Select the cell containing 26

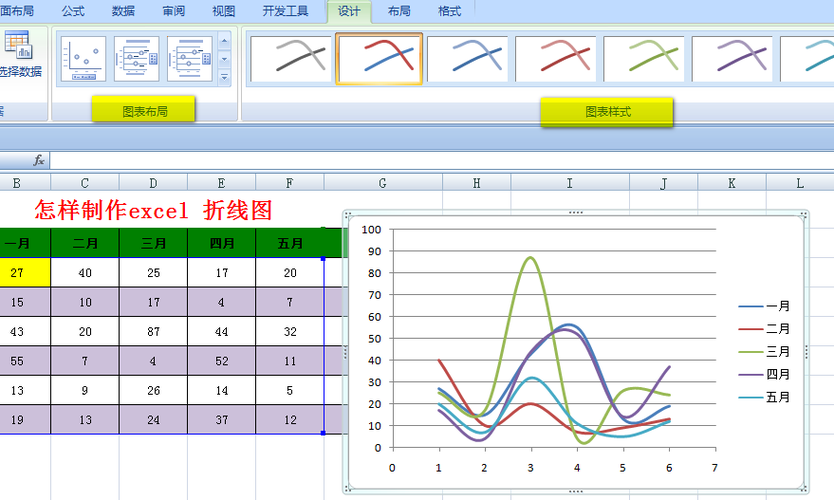pos(153,390)
